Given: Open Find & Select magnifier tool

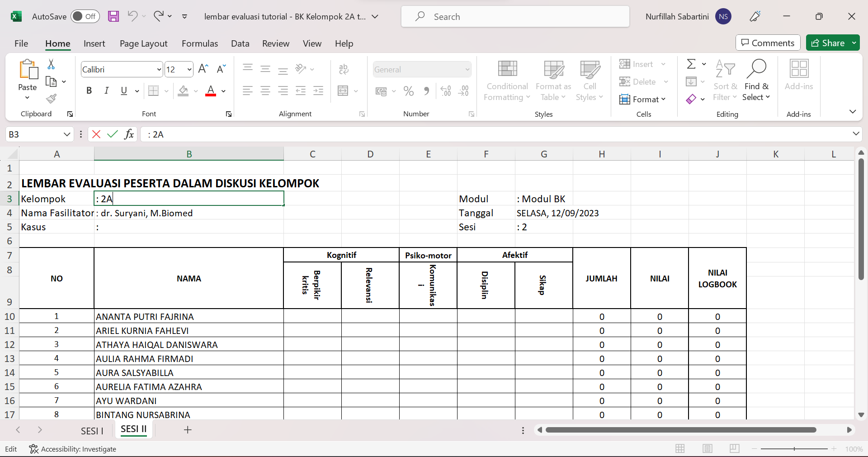Looking at the screenshot, I should coord(756,80).
